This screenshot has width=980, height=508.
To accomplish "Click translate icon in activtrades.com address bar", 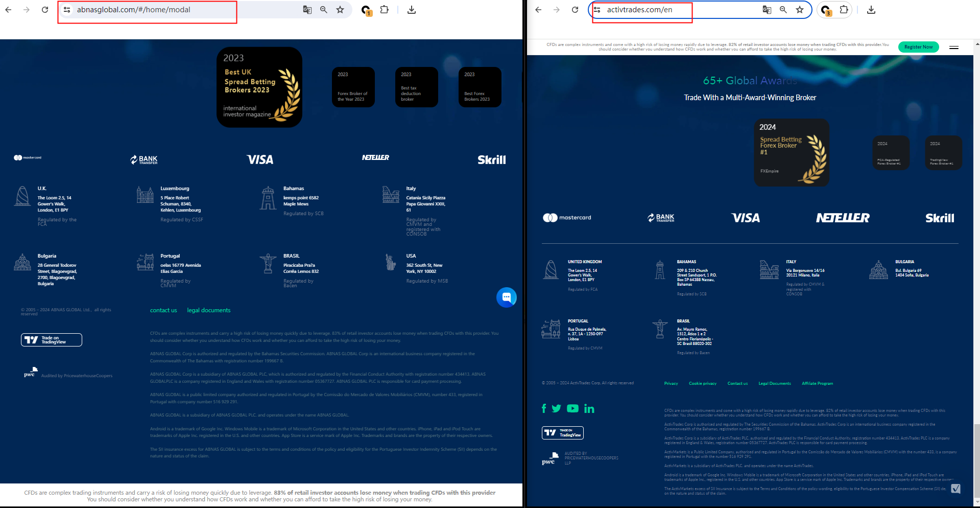I will (767, 10).
